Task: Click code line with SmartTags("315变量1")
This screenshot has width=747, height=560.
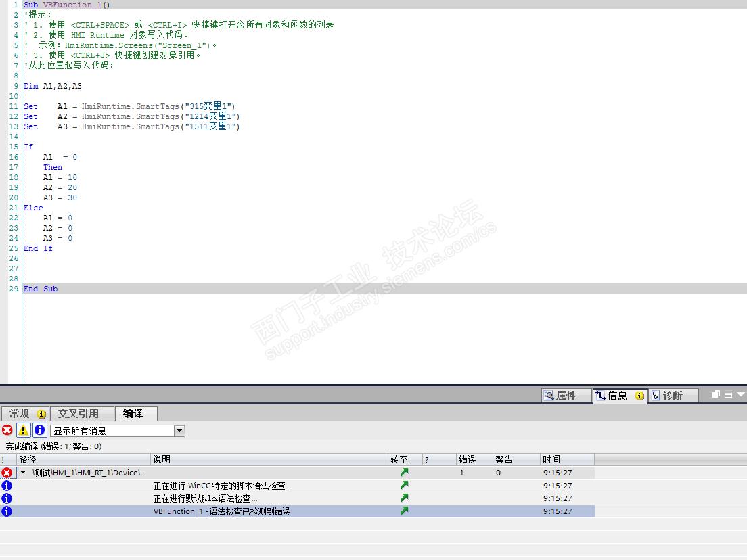Action: tap(130, 106)
